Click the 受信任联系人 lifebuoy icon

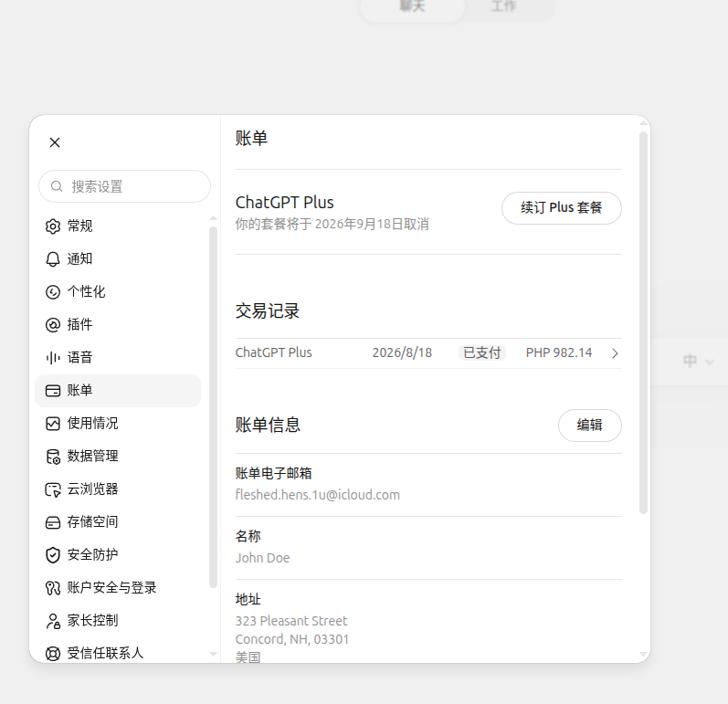pos(53,654)
